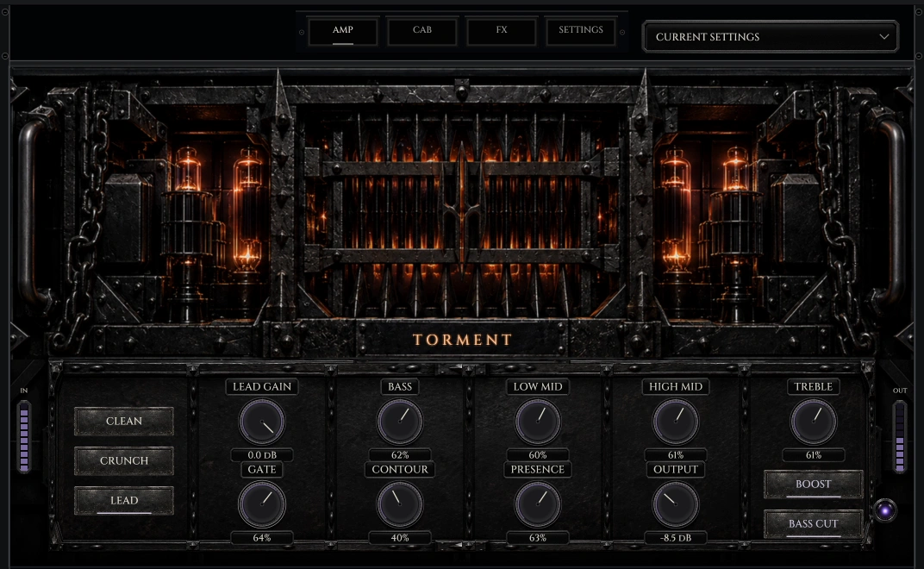Select the LEAD channel
The image size is (924, 569).
124,501
